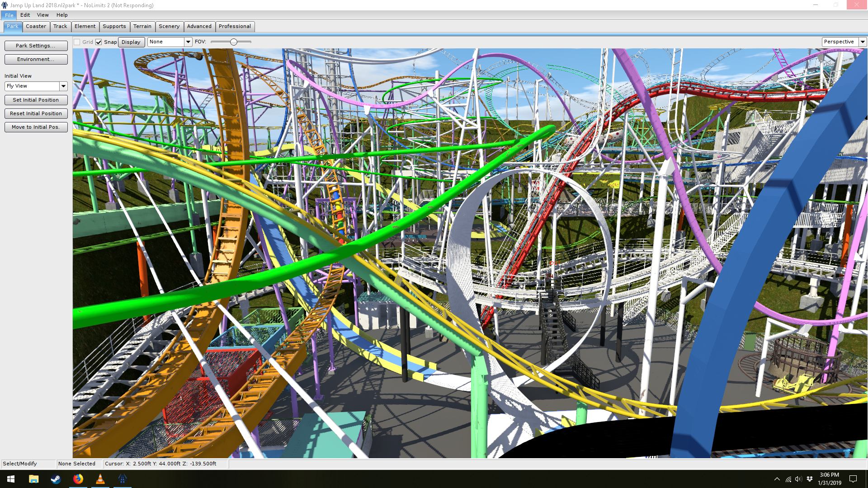Expand the Initial View Fly View dropdown

pyautogui.click(x=63, y=86)
